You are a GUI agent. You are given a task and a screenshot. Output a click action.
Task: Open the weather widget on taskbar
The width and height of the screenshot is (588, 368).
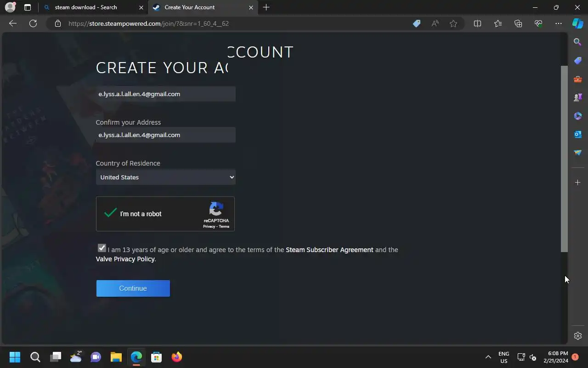pyautogui.click(x=76, y=357)
